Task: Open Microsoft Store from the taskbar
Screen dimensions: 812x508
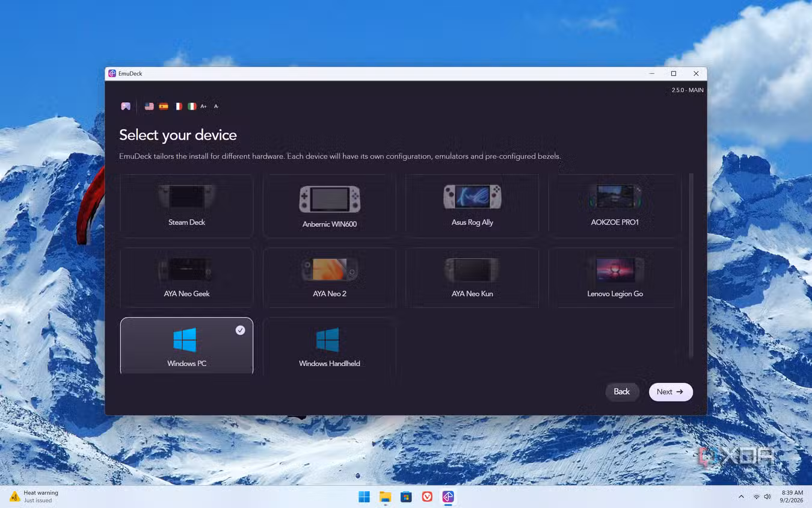Action: [x=407, y=497]
